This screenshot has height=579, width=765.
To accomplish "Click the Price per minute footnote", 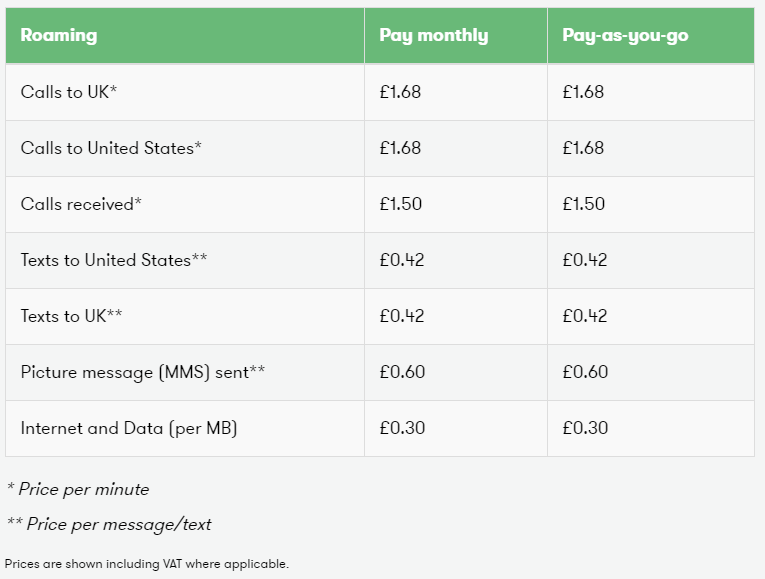I will [x=78, y=489].
